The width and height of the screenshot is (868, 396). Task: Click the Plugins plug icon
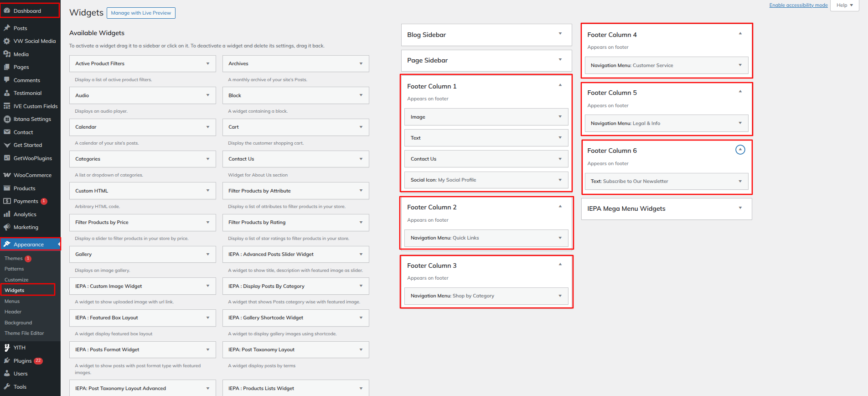pyautogui.click(x=7, y=360)
